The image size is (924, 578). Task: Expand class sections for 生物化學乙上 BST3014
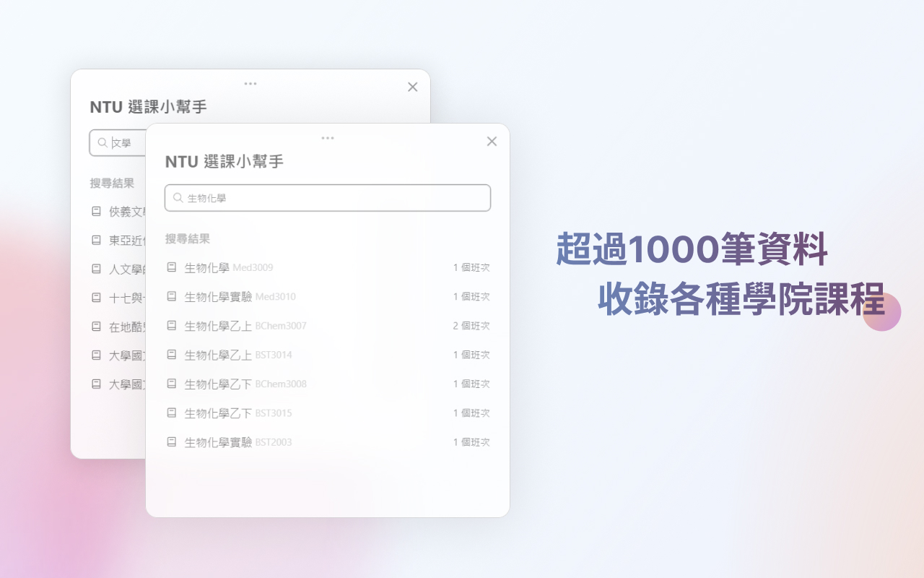point(471,354)
